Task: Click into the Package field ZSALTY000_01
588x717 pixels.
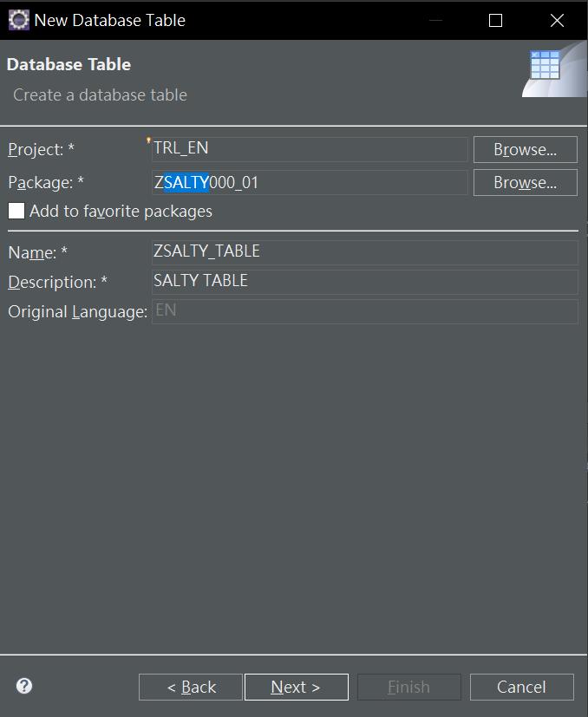Action: [x=310, y=182]
